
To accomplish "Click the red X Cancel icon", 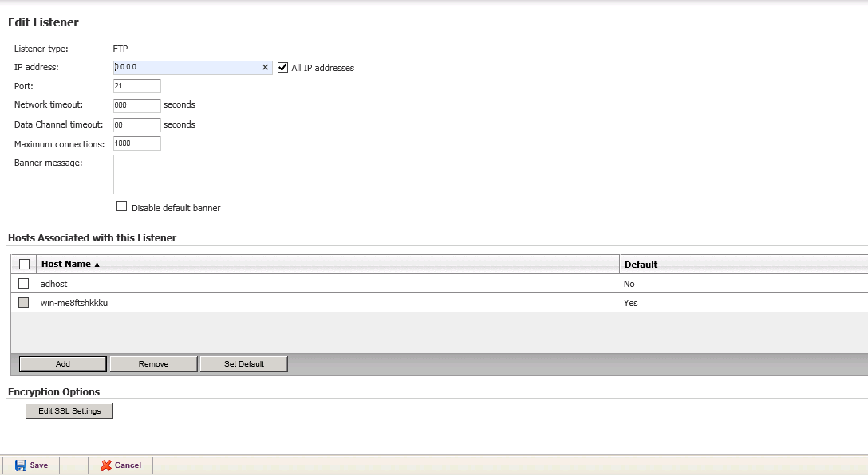I will coord(106,465).
